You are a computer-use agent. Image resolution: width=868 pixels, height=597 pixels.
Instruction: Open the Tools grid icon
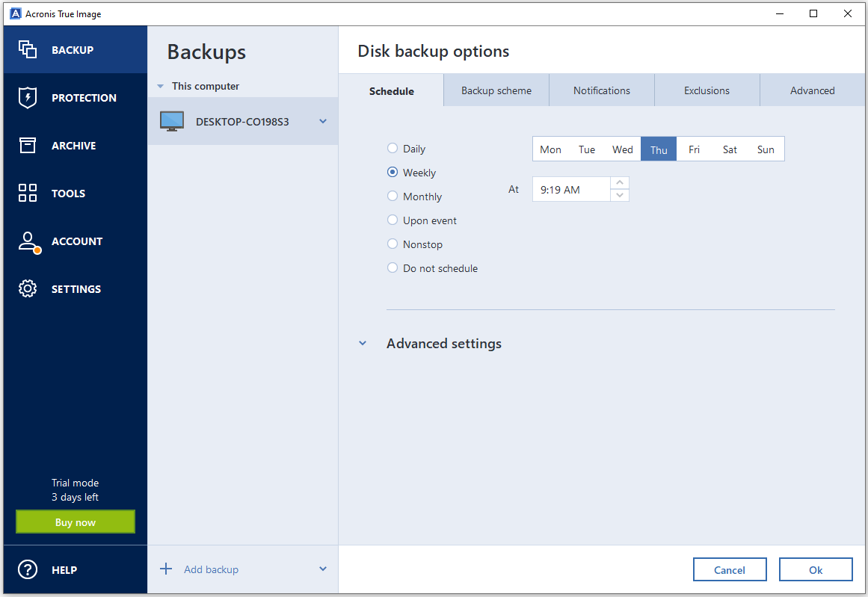pyautogui.click(x=28, y=193)
